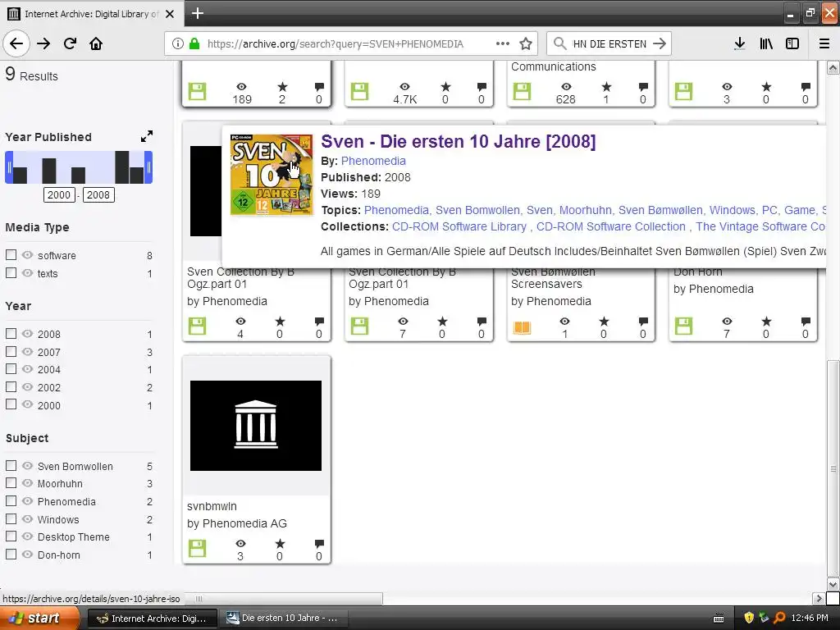Open the svnbmwln item title

pyautogui.click(x=212, y=505)
